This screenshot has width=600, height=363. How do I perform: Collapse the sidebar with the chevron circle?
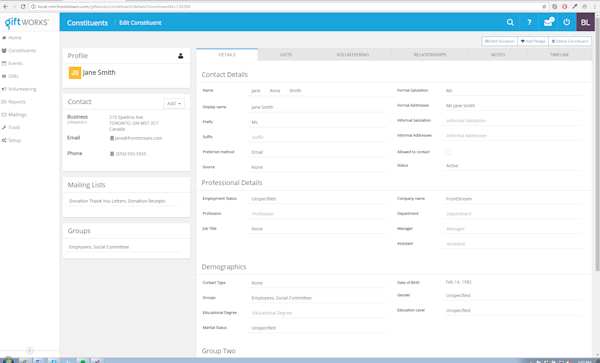(29, 350)
